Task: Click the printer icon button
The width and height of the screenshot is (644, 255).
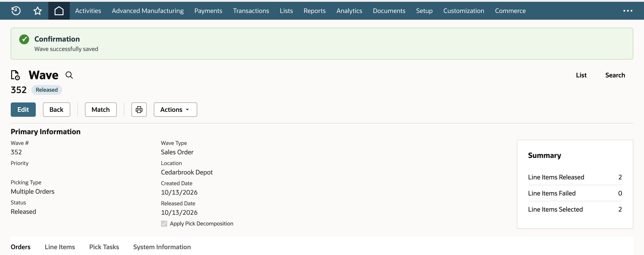Action: [139, 110]
